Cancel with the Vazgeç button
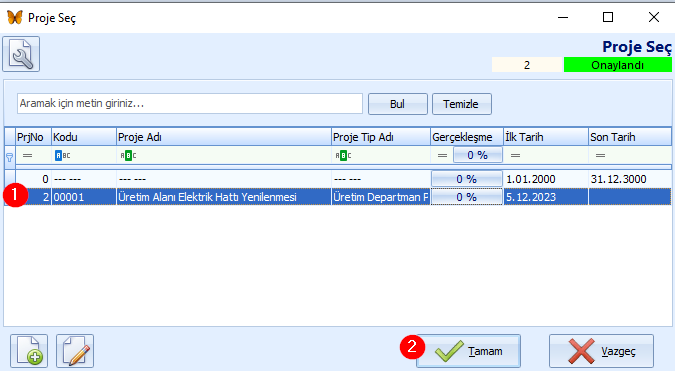 tap(601, 351)
